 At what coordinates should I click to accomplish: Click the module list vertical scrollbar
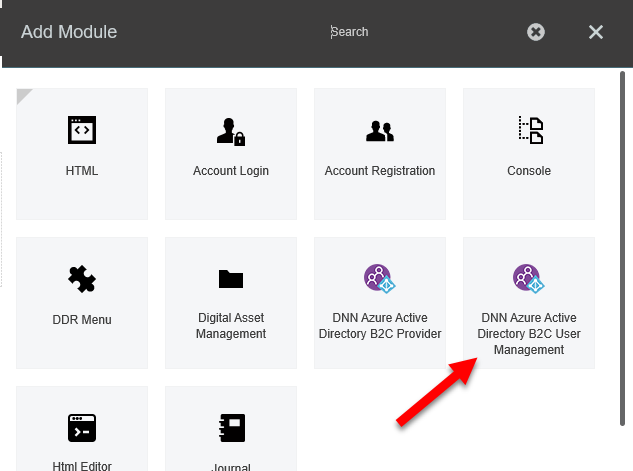click(x=623, y=248)
